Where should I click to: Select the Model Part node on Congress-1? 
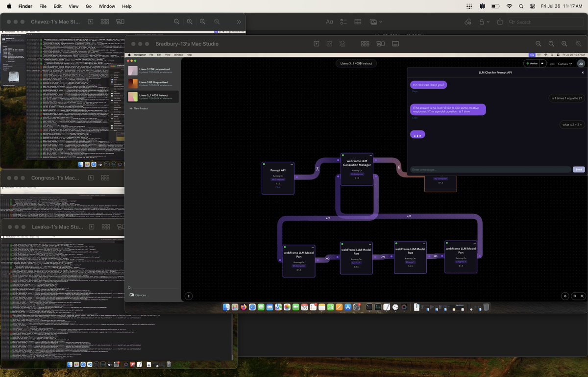coord(461,256)
